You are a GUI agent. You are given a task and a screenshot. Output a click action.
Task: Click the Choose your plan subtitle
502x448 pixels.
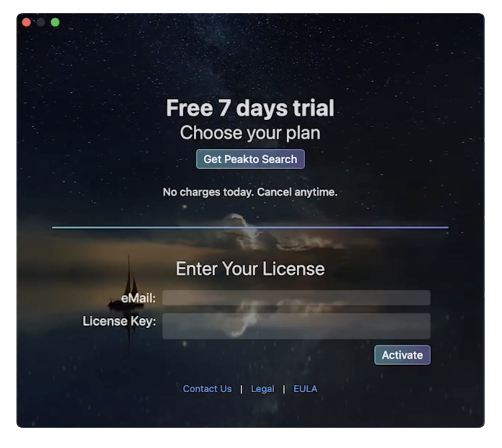pos(250,133)
